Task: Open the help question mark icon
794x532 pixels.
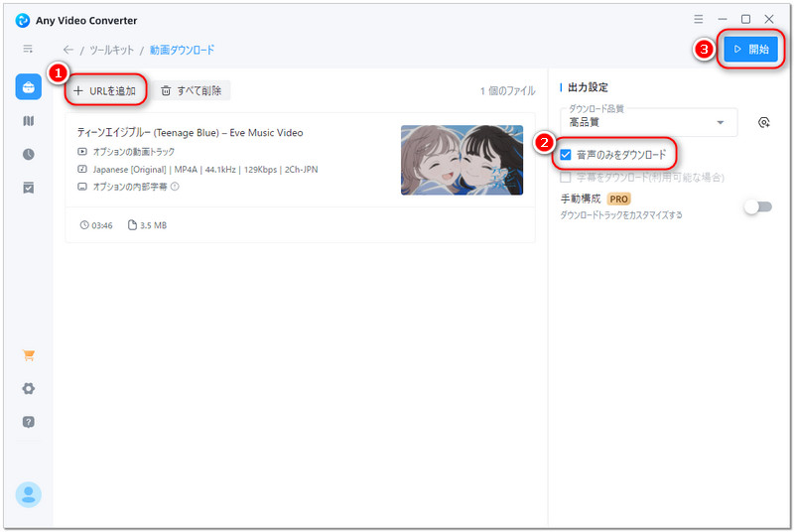Action: tap(29, 422)
